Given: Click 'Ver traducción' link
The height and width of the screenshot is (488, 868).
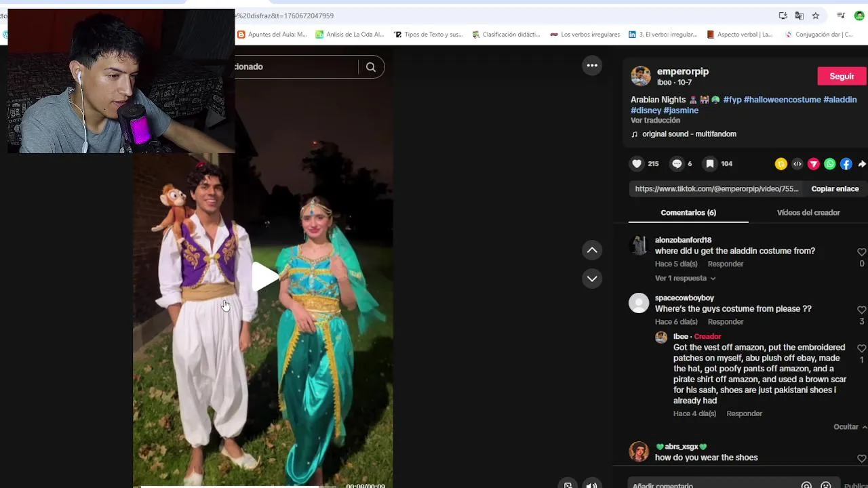Looking at the screenshot, I should coord(655,121).
